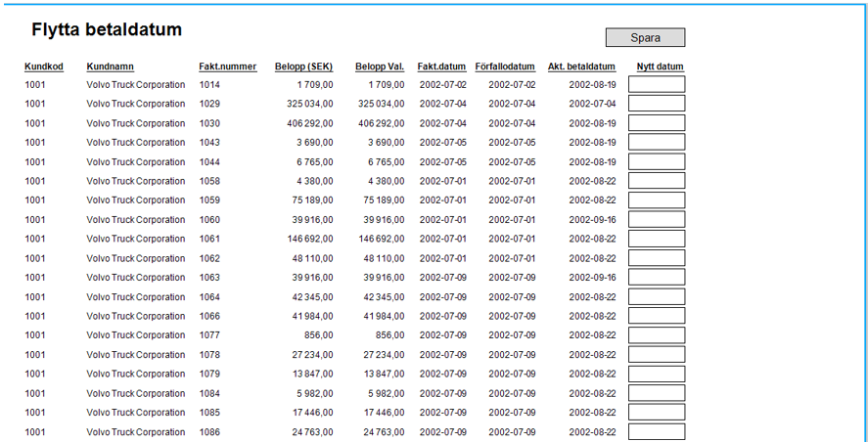Screen dimensions: 868x442
Task: Click Belopp Val. amount 17 446,00
Action: (384, 413)
